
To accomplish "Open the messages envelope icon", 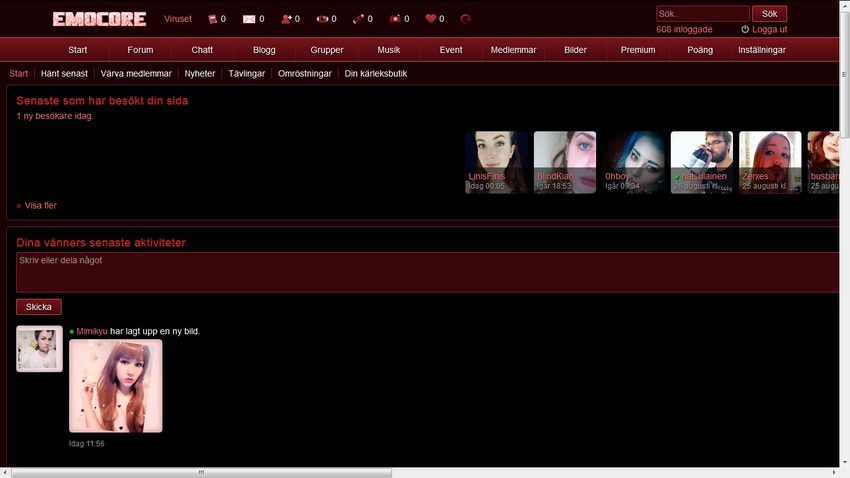I will (x=249, y=19).
